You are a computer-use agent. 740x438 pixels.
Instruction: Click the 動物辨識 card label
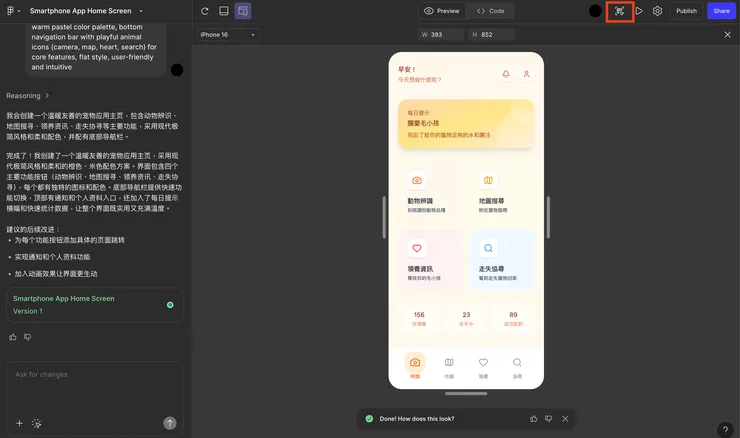420,201
